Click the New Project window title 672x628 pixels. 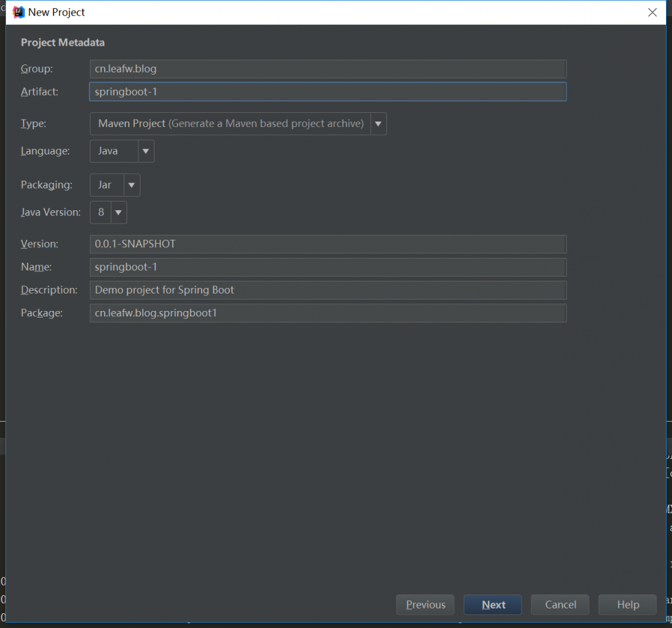click(x=56, y=12)
